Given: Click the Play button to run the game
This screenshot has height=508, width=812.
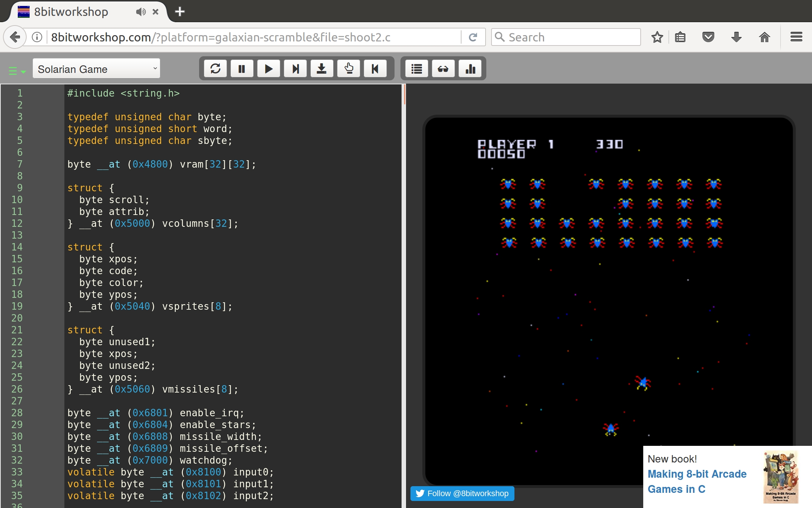Looking at the screenshot, I should pyautogui.click(x=268, y=69).
